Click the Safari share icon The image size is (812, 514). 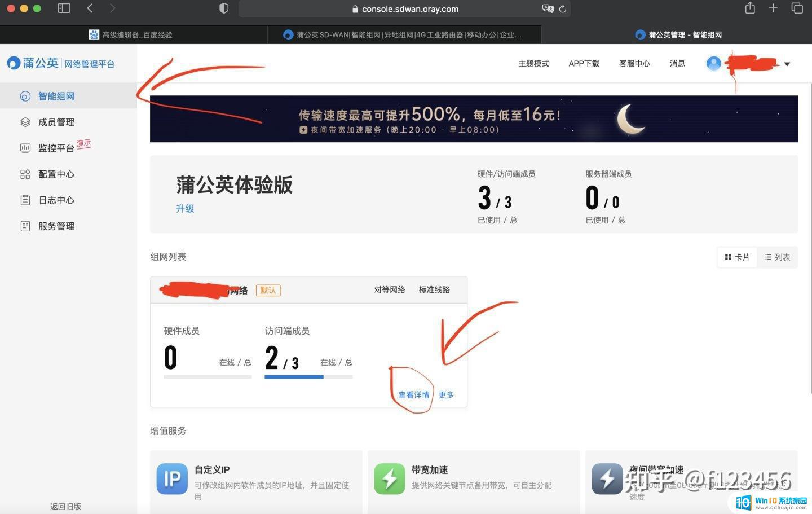(x=750, y=8)
